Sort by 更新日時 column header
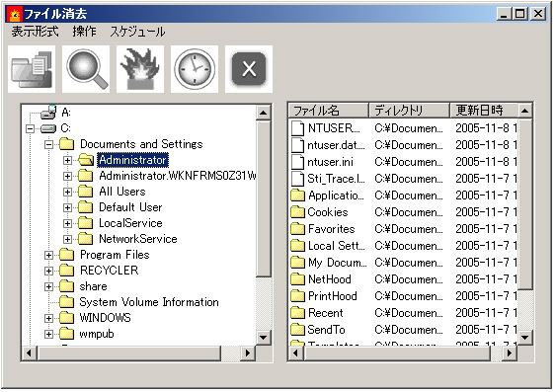555x392 pixels. click(x=484, y=110)
